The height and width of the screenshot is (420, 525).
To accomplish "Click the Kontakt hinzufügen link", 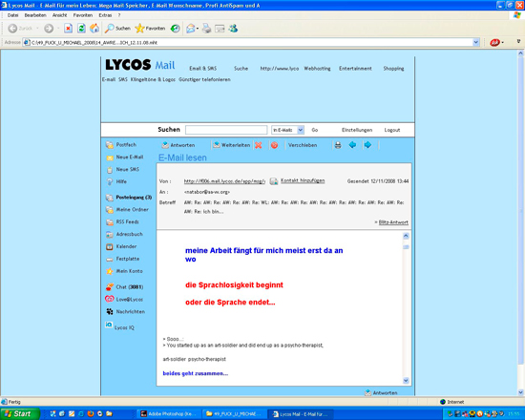I will 303,180.
